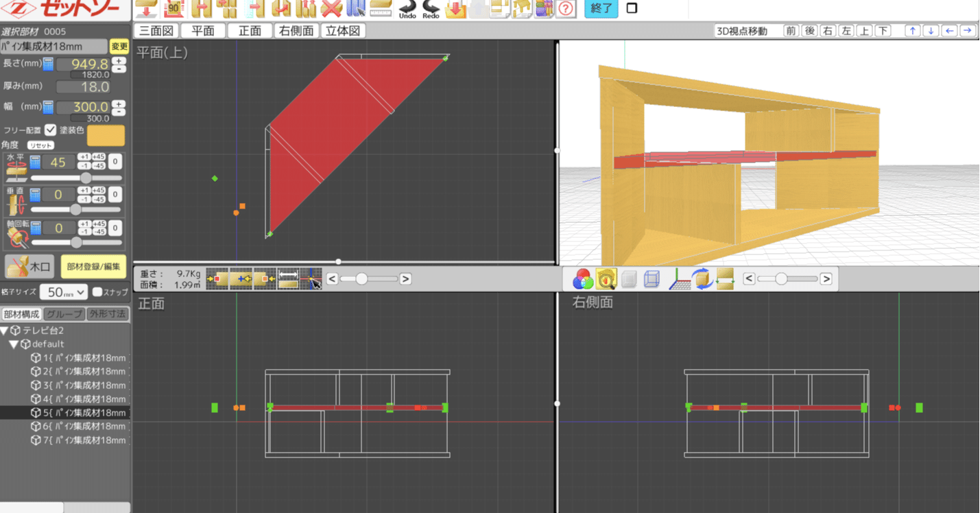This screenshot has width=980, height=513.
Task: Click the highlighted magnifier inspect icon
Action: coord(606,278)
